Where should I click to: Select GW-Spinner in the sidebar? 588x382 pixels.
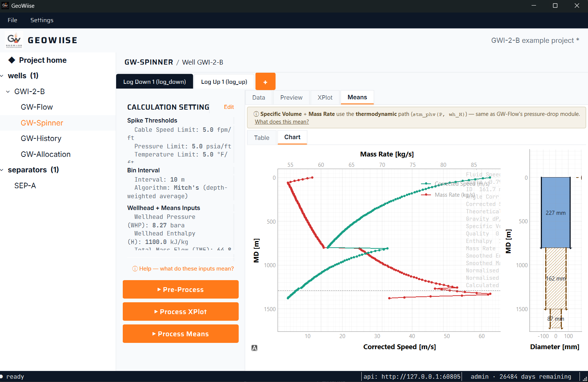click(x=42, y=123)
